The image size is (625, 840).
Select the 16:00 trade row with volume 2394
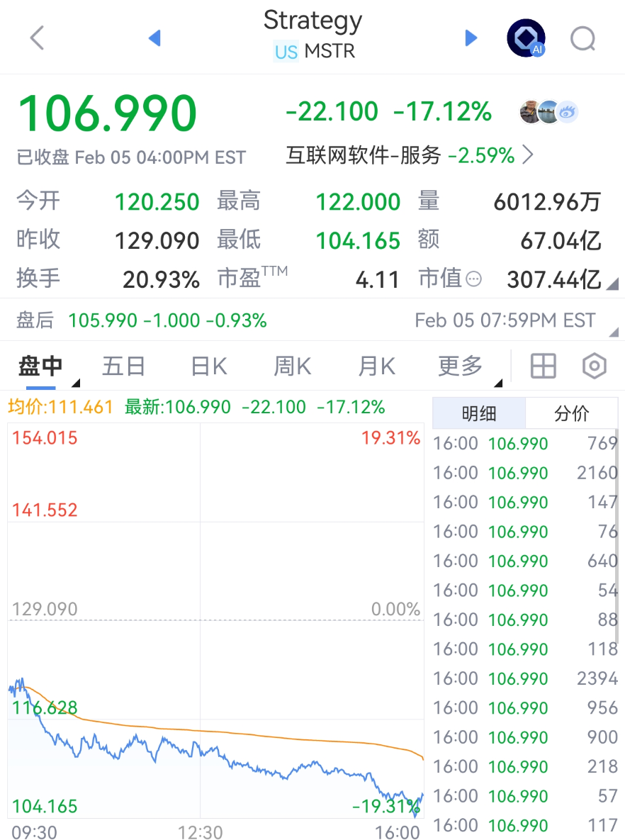click(526, 678)
